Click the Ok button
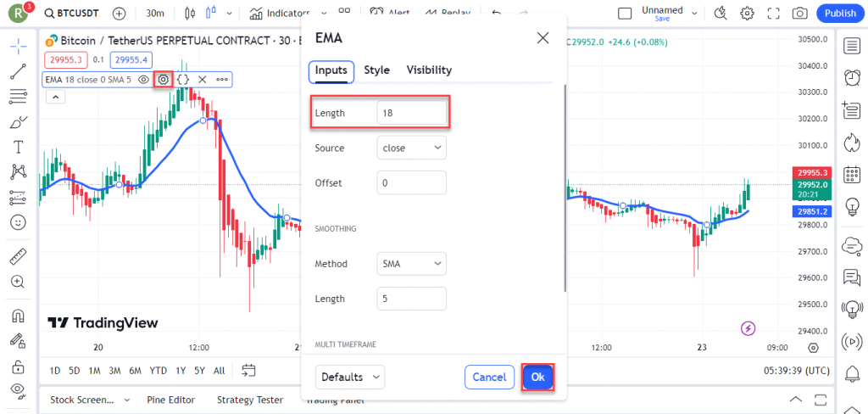 click(x=537, y=377)
